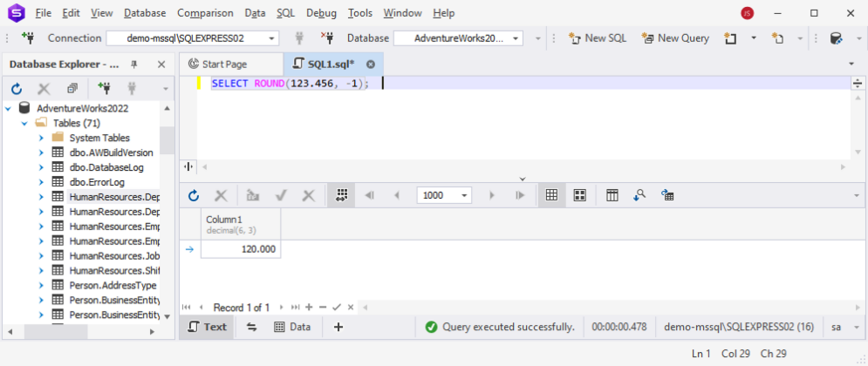Image resolution: width=868 pixels, height=366 pixels.
Task: Click the New Query button
Action: [x=675, y=38]
